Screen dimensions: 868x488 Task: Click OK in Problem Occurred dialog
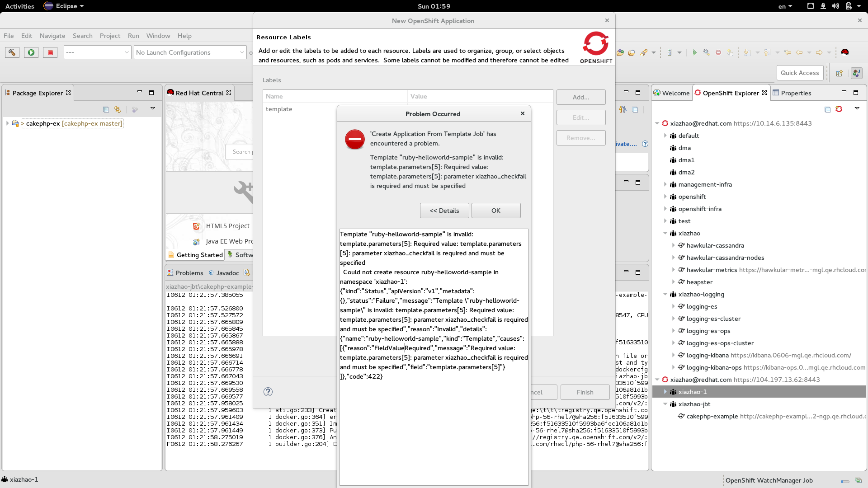495,211
